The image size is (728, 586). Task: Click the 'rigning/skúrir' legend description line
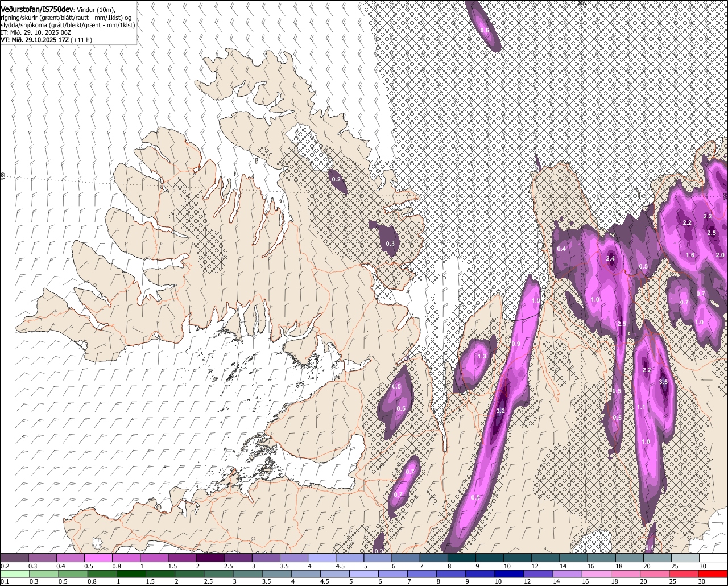[x=65, y=18]
